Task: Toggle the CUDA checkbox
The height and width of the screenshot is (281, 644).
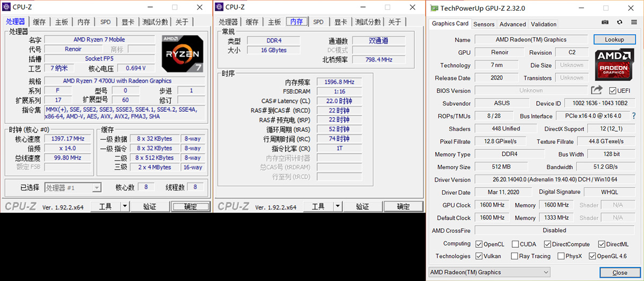Action: (516, 244)
